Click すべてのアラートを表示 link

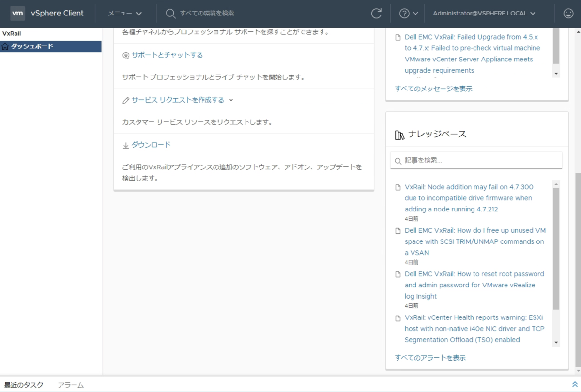point(430,358)
